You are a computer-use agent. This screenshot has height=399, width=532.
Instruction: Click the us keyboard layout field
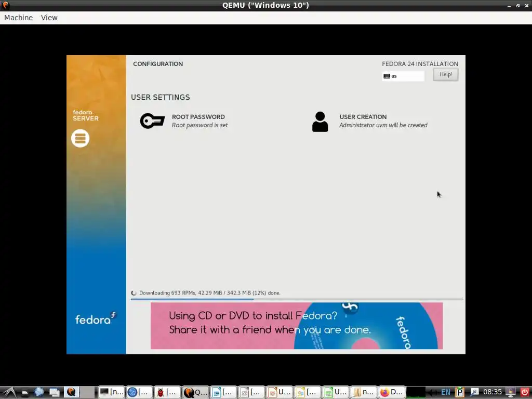(x=403, y=76)
